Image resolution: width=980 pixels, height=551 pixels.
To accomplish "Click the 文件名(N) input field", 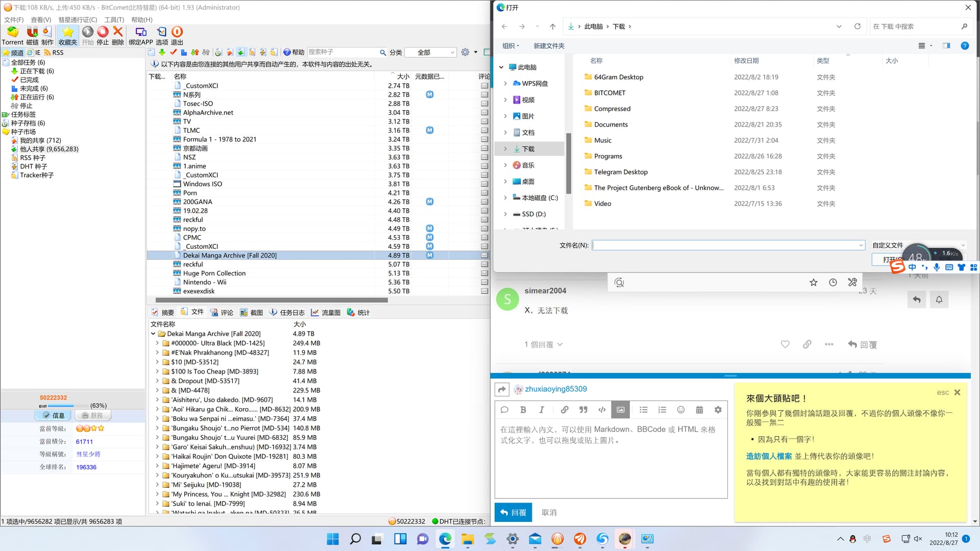I will [725, 245].
